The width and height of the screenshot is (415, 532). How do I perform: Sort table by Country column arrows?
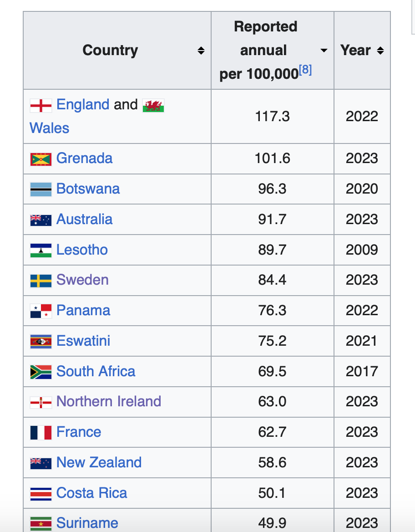point(201,51)
